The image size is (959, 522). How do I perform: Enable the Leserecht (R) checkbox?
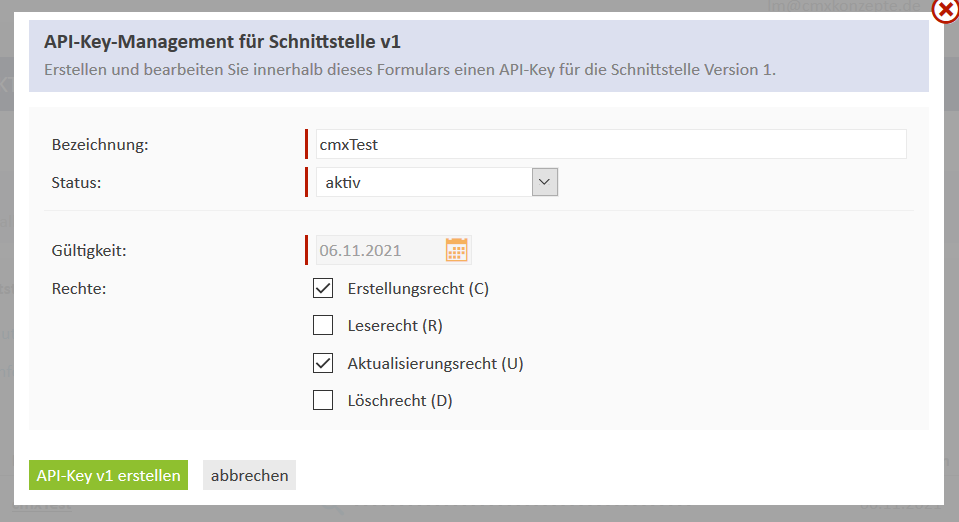pos(323,325)
